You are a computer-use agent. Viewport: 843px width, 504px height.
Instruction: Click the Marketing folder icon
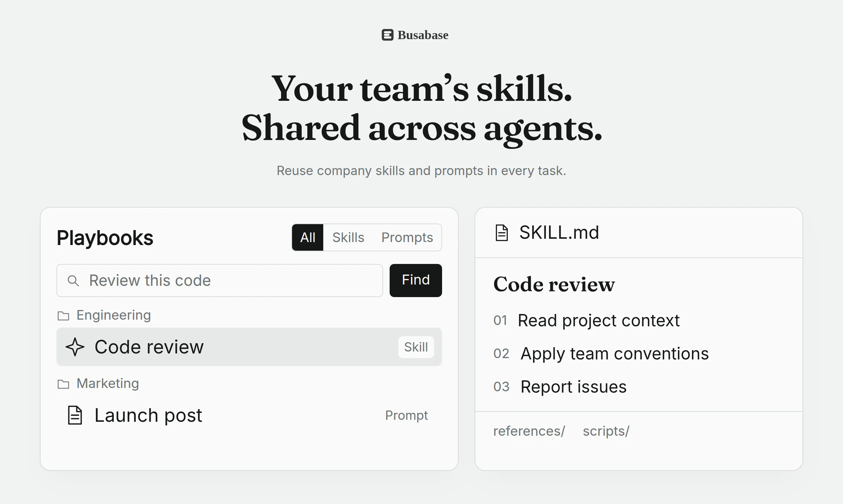click(x=63, y=384)
